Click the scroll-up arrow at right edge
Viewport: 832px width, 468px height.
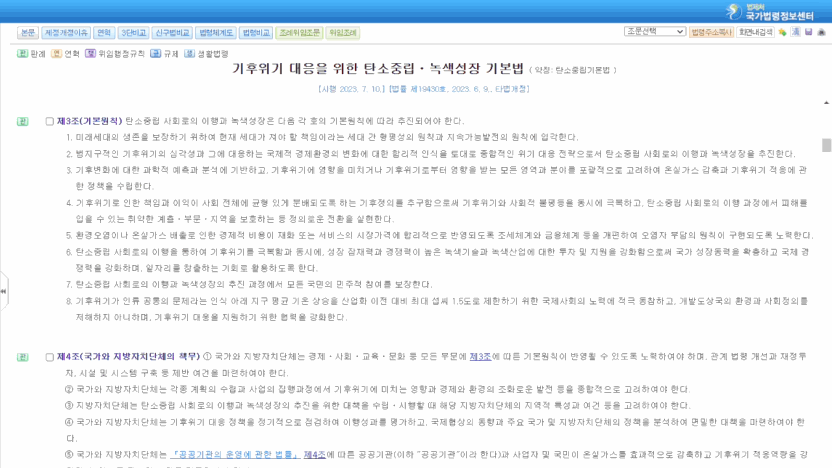[x=826, y=102]
